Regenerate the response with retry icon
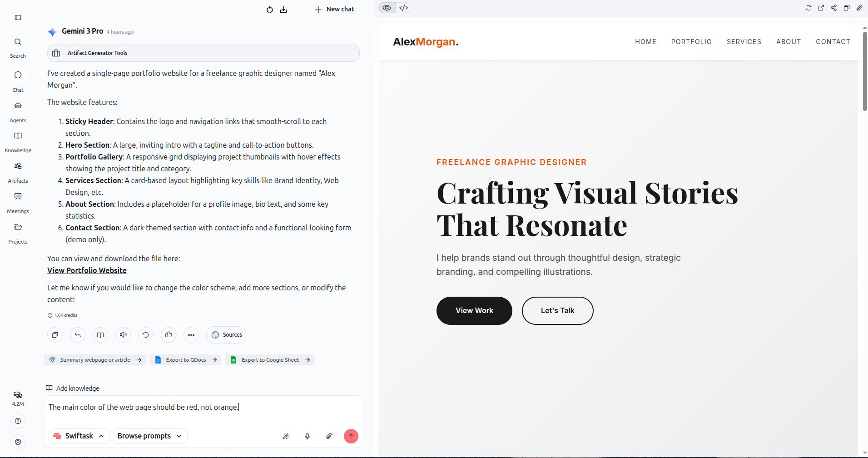This screenshot has height=458, width=868. point(146,335)
